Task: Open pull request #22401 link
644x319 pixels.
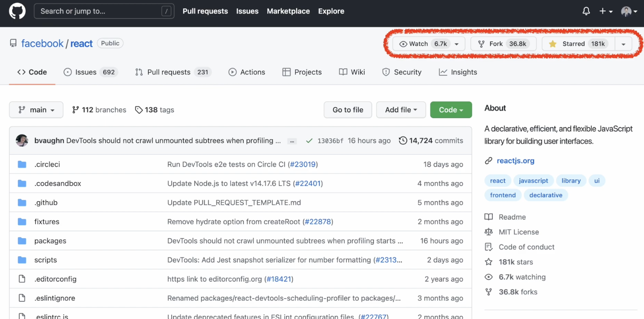Action: [x=308, y=183]
